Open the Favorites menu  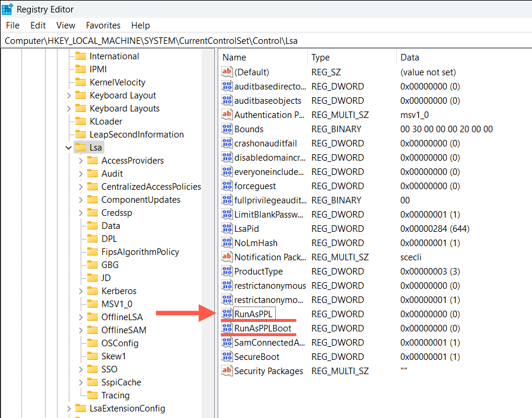coord(103,25)
